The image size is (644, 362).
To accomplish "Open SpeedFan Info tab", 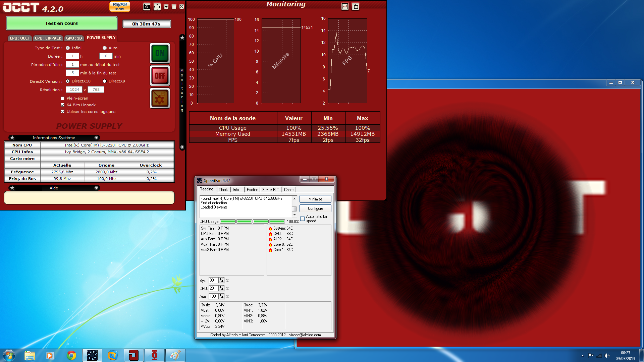I will click(236, 190).
